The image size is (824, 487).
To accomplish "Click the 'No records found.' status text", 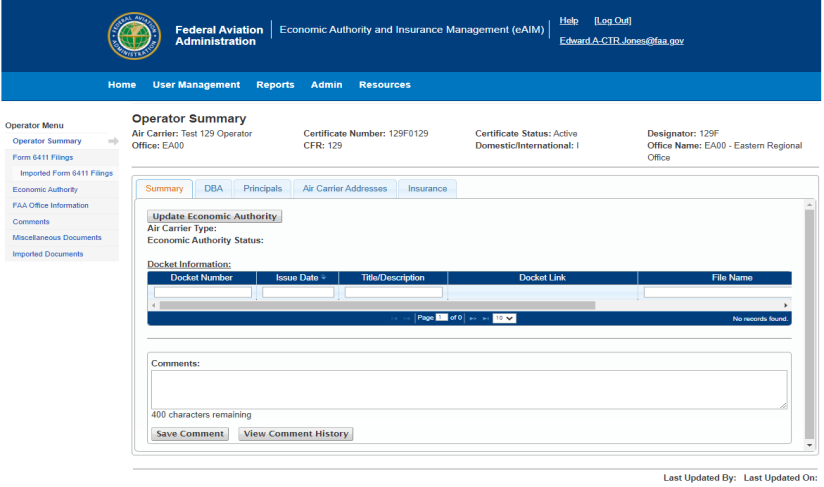I will 760,319.
